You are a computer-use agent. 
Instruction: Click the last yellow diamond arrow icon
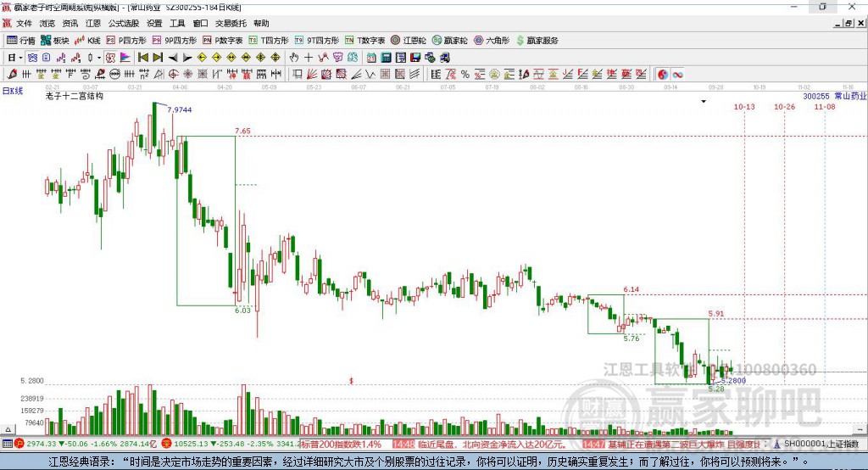pyautogui.click(x=275, y=58)
